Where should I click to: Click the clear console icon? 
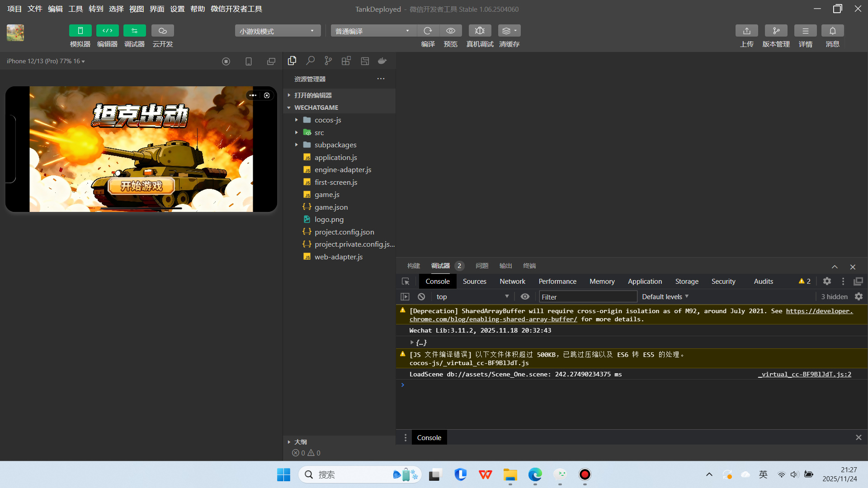pyautogui.click(x=421, y=297)
